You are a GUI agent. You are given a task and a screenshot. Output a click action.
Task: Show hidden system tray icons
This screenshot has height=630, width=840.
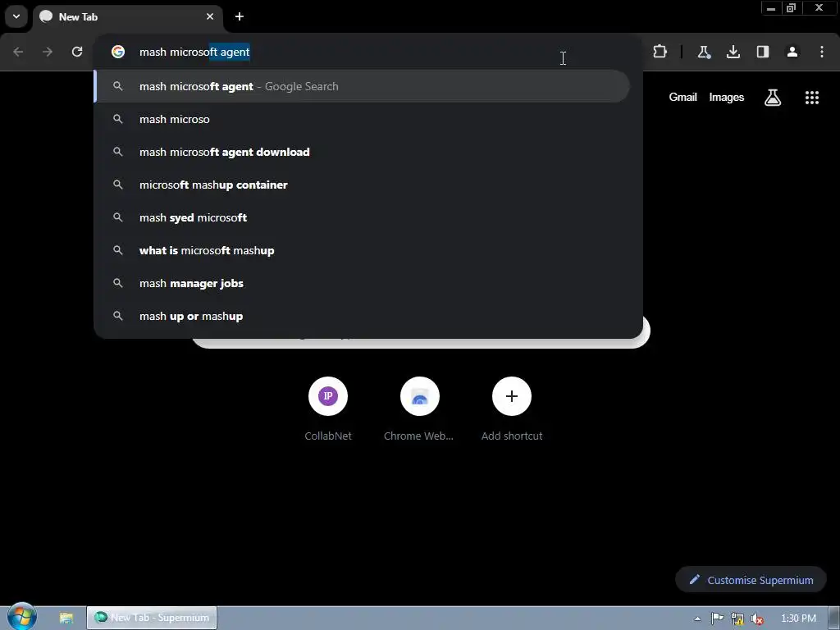[x=697, y=619]
